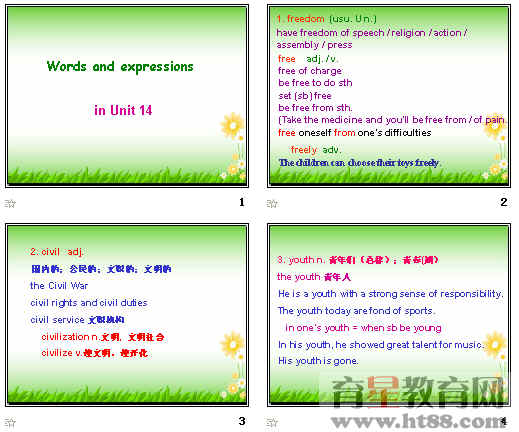Click the animation star icon under slide 3

10,423
